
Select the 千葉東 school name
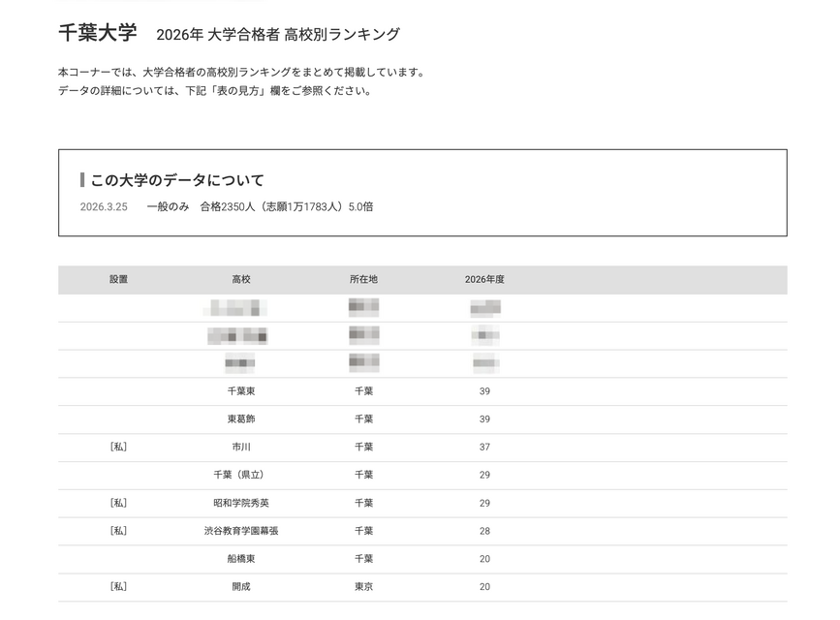pyautogui.click(x=241, y=391)
